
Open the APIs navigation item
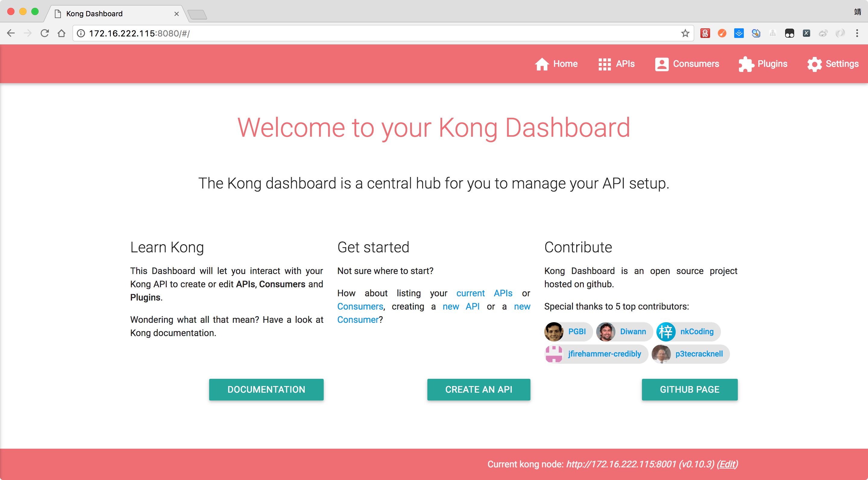pos(616,64)
